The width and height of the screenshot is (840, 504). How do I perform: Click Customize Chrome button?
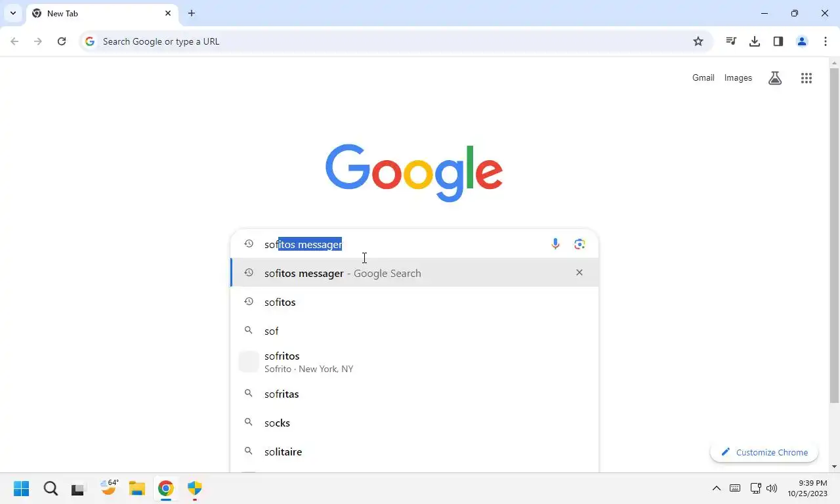coord(764,452)
